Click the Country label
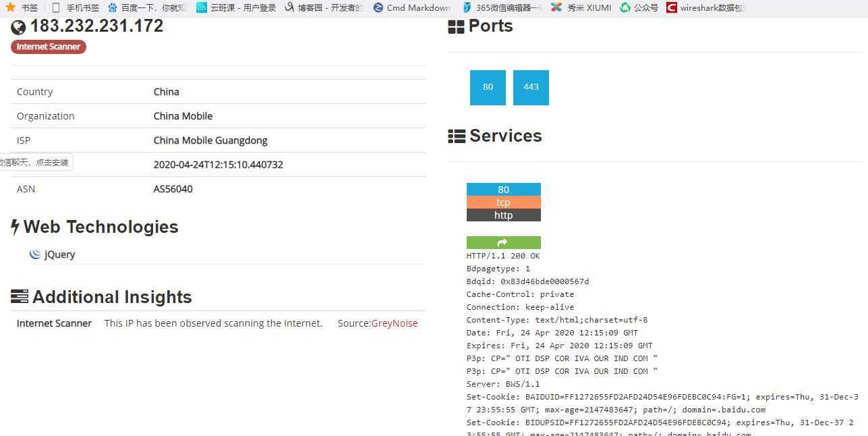 tap(34, 92)
